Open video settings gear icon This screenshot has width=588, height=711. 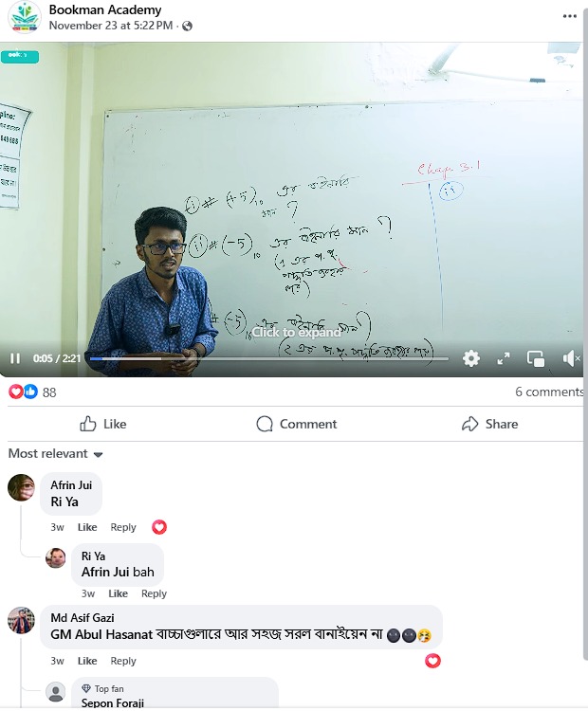pyautogui.click(x=471, y=358)
